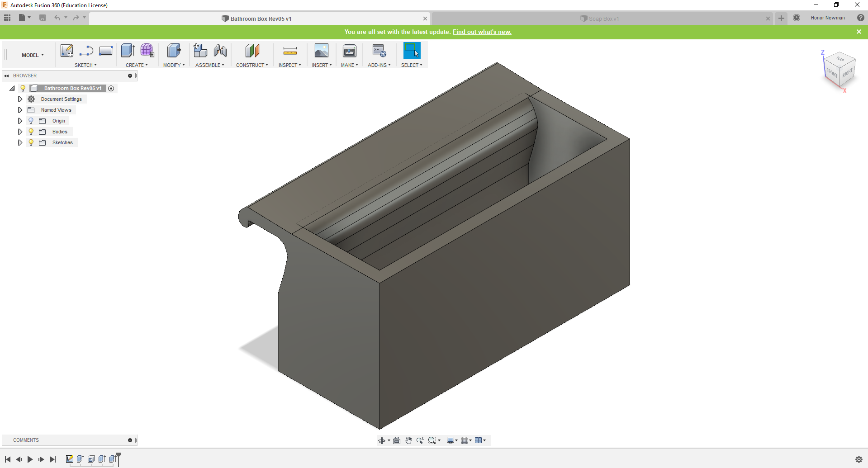The image size is (868, 468).
Task: Click the Redo arrow icon
Action: coord(76,18)
